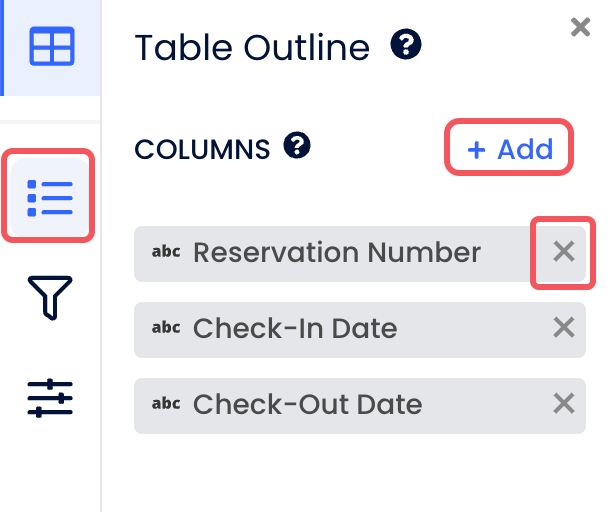Image resolution: width=616 pixels, height=512 pixels.
Task: Click abc type icon on Check-Out Date
Action: 166,404
